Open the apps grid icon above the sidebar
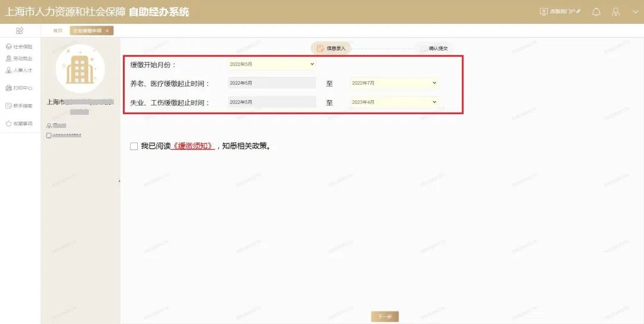Image resolution: width=644 pixels, height=324 pixels. point(19,31)
